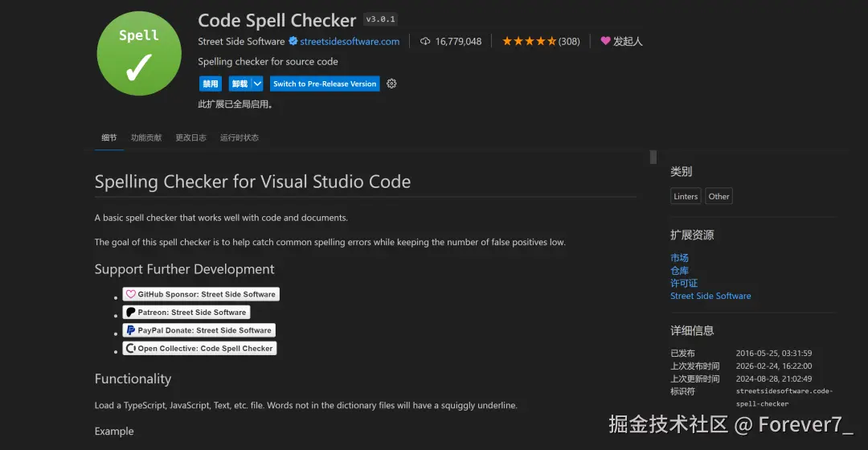Click the Linters category tag
This screenshot has height=450, width=868.
pyautogui.click(x=686, y=196)
